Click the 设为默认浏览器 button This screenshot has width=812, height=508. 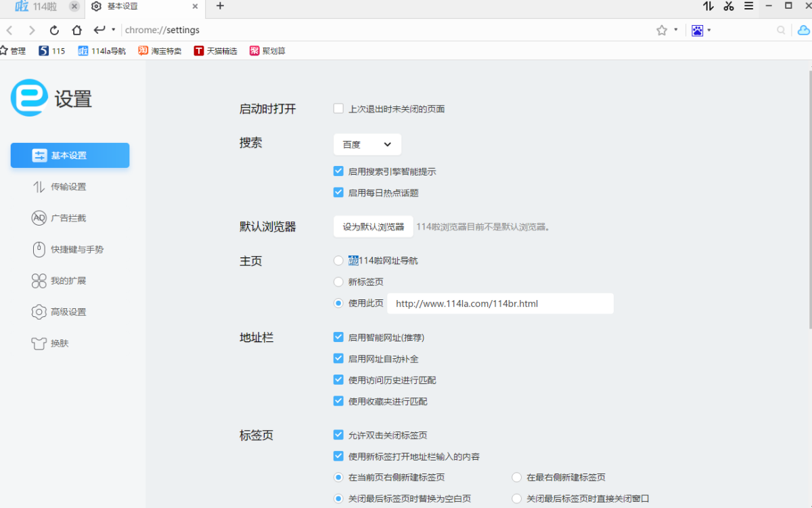click(x=373, y=226)
